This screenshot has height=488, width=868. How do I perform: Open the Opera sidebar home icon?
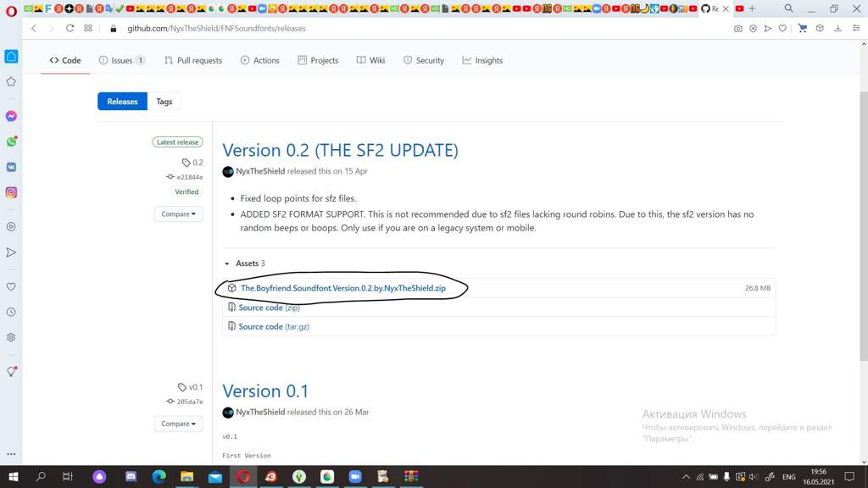[11, 57]
